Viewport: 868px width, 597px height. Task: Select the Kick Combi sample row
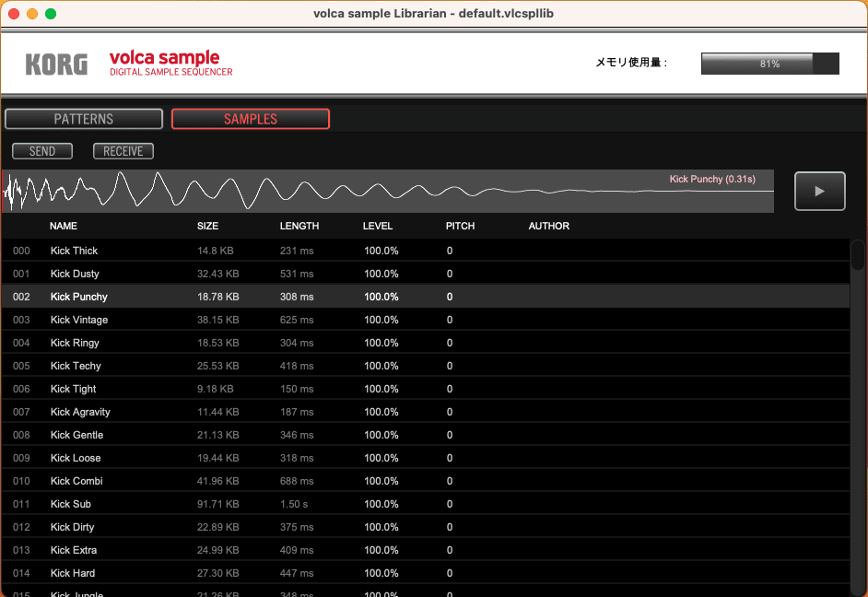click(x=425, y=481)
